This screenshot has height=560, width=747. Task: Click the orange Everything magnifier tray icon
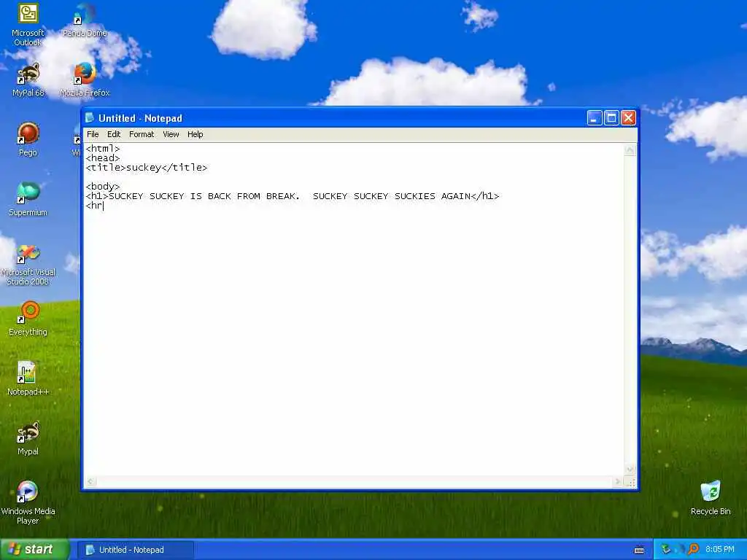coord(693,550)
